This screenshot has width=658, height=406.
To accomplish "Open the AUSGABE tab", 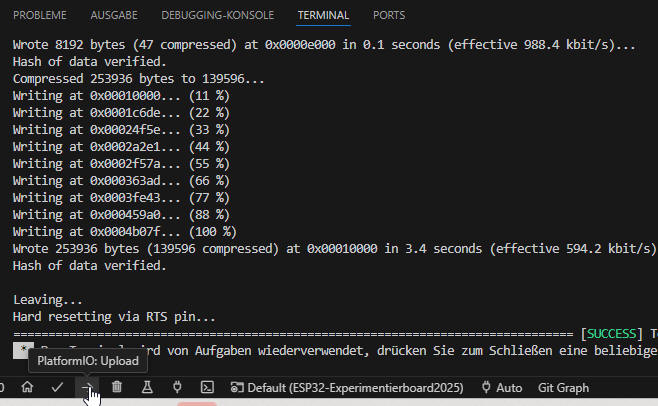I will tap(114, 16).
